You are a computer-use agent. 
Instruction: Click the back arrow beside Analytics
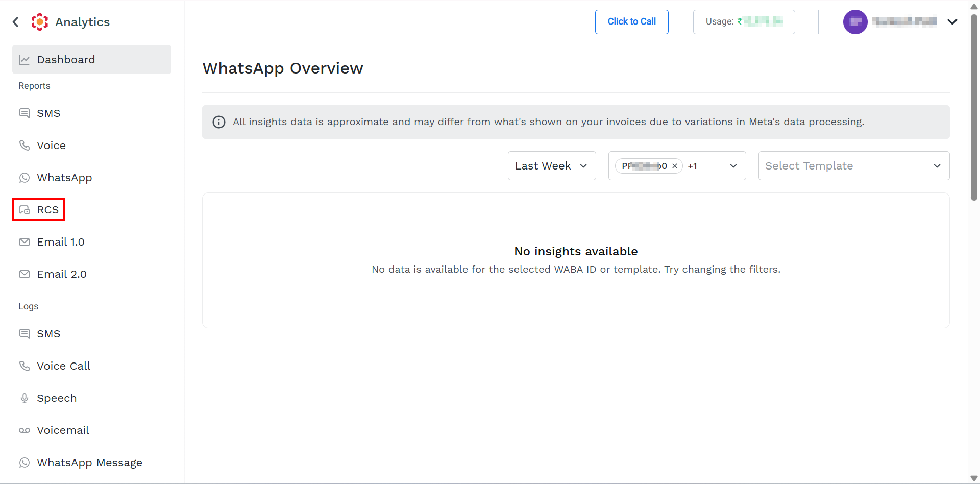pyautogui.click(x=16, y=22)
